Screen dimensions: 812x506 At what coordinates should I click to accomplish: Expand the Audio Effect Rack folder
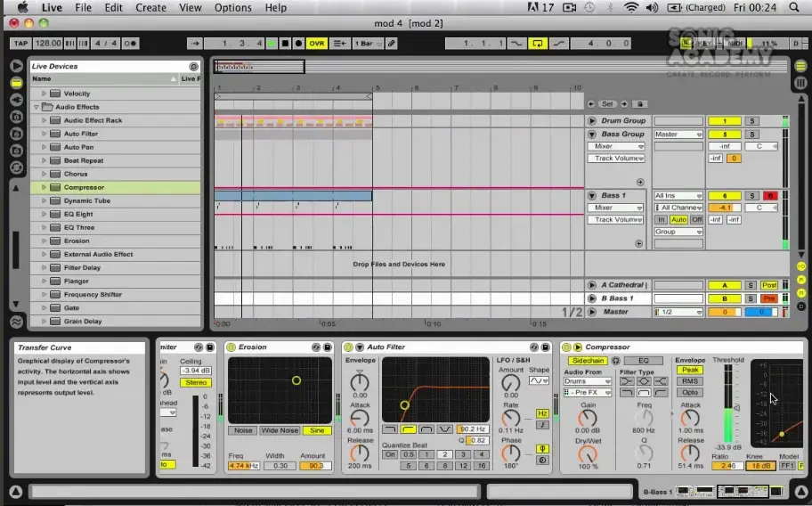pos(44,120)
